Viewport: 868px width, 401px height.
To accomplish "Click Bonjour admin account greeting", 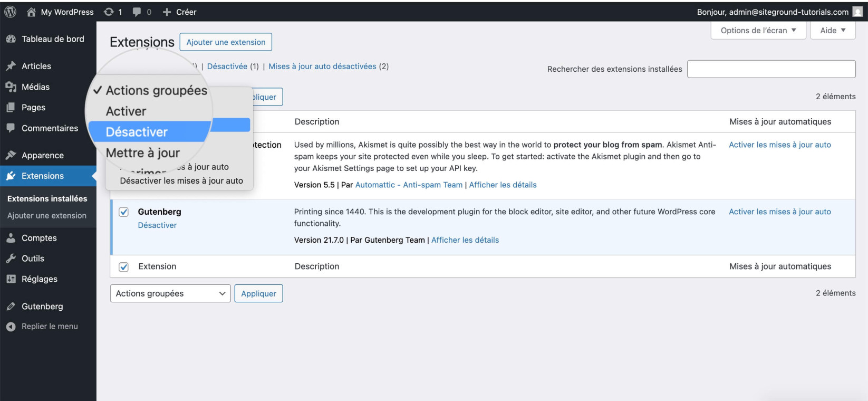I will pyautogui.click(x=773, y=12).
